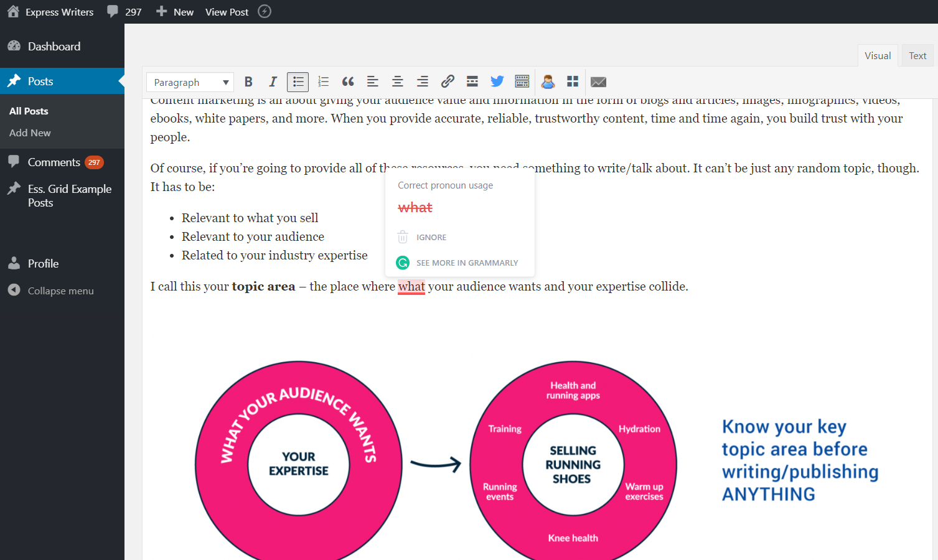The height and width of the screenshot is (560, 938).
Task: Switch to the Text editor tab
Action: [x=917, y=55]
